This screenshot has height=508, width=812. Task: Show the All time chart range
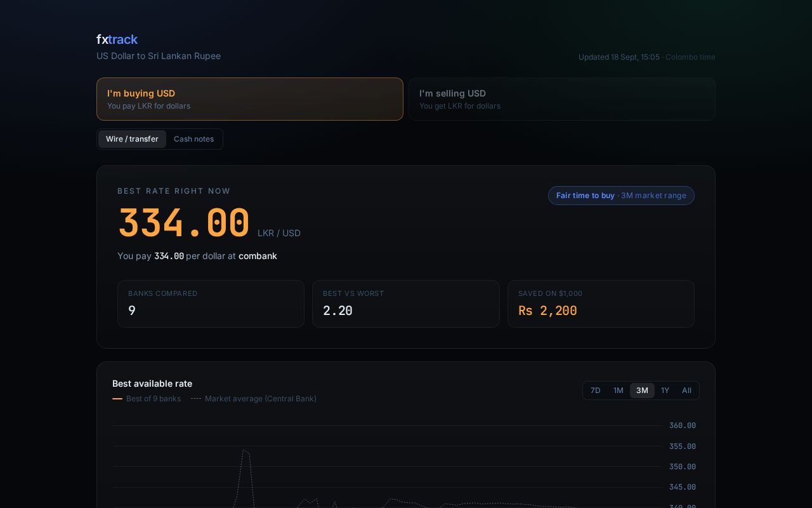(686, 391)
